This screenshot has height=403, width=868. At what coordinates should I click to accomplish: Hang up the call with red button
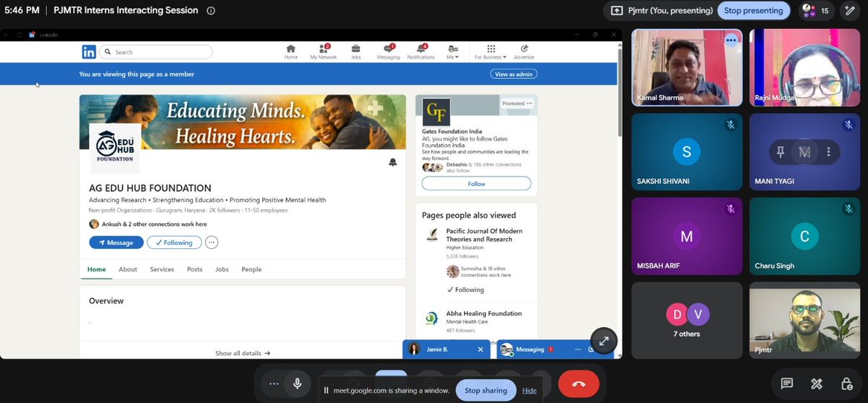point(578,383)
